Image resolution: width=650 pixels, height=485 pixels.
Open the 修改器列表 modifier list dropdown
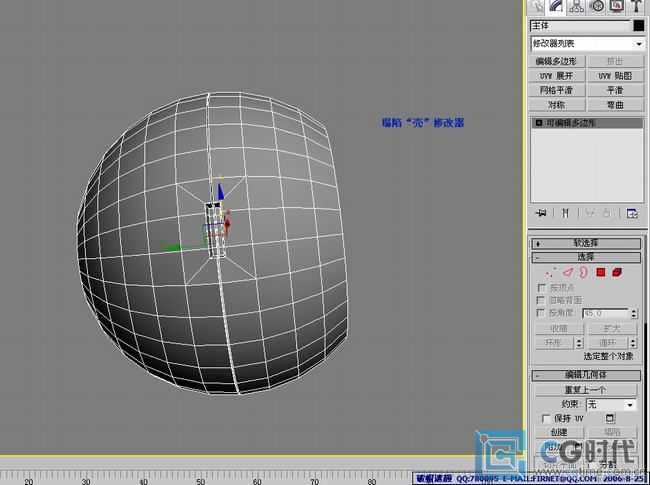587,44
